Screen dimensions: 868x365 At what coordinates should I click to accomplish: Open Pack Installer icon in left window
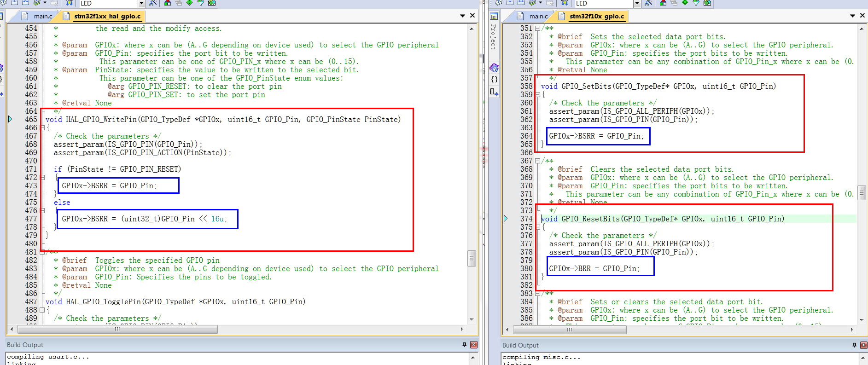point(212,3)
